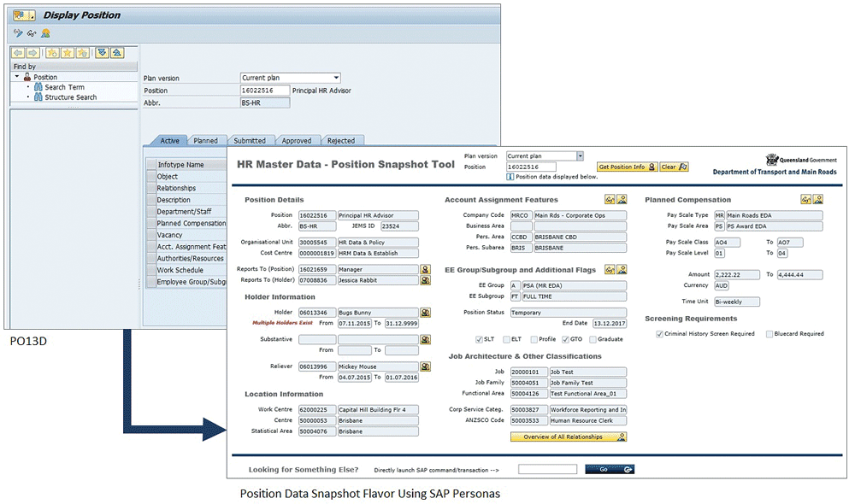Click person icon beside Reliever Mickey Mouse
The height and width of the screenshot is (504, 855).
click(x=425, y=366)
